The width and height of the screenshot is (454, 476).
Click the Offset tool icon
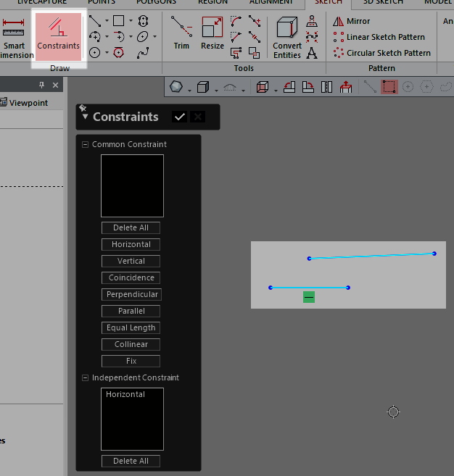click(x=236, y=52)
